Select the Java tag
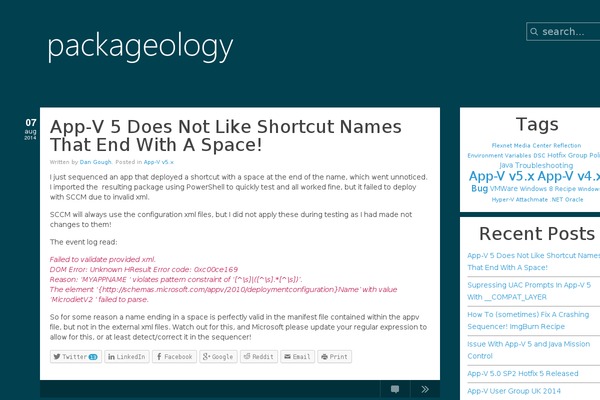This screenshot has width=600, height=400. point(506,165)
